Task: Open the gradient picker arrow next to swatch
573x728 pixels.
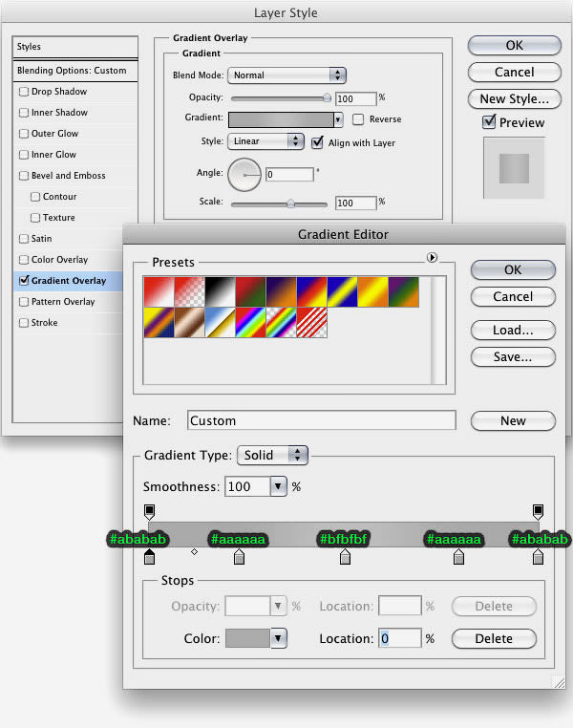Action: point(338,119)
